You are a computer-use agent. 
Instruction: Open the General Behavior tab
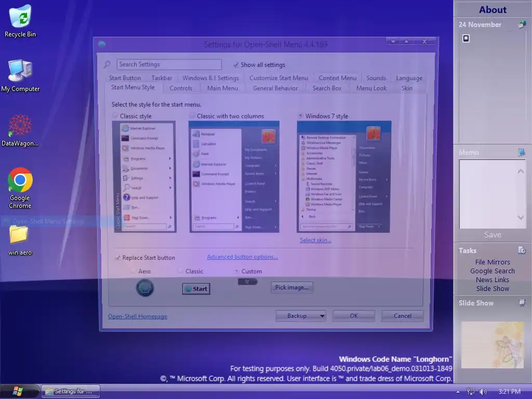tap(275, 88)
